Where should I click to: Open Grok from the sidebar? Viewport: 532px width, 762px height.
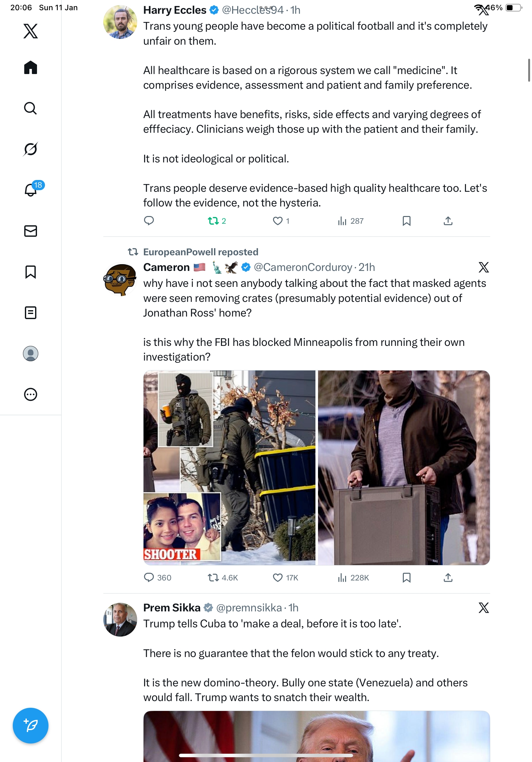coord(31,149)
